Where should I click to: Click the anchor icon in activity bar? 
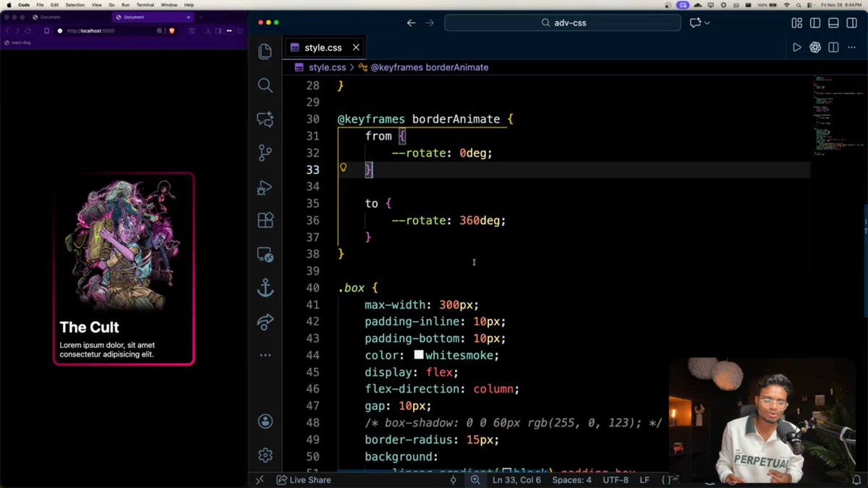[265, 288]
